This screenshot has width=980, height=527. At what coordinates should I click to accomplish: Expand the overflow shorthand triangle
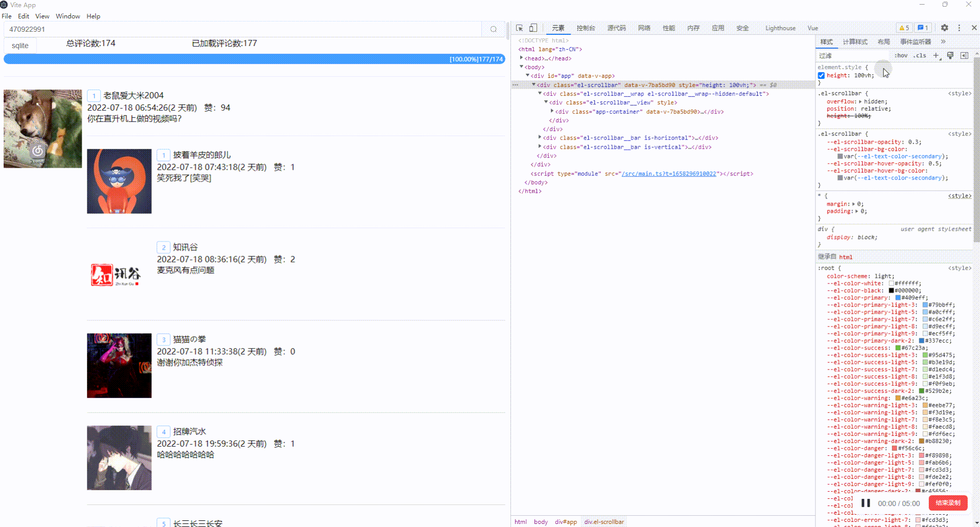(860, 101)
